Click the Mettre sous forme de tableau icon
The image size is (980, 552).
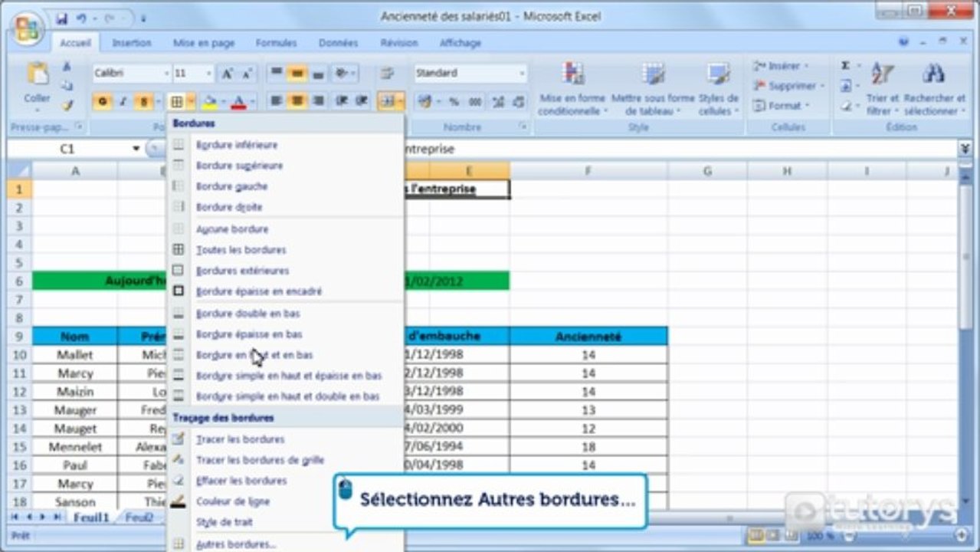point(653,74)
